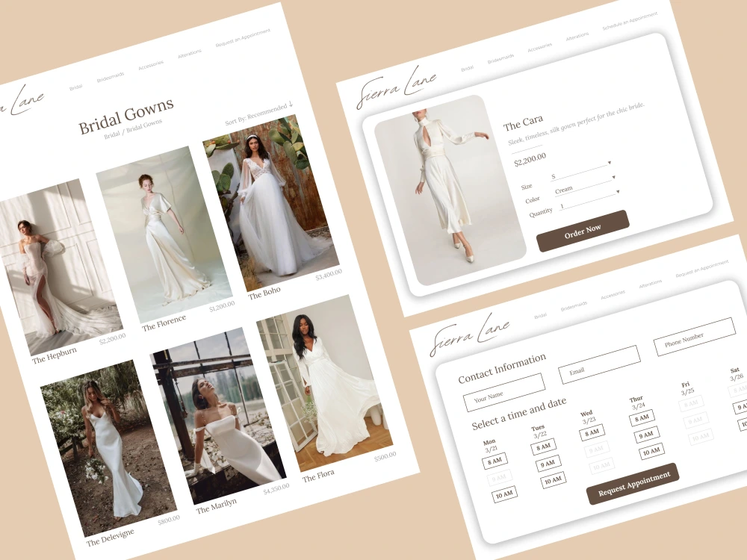The image size is (747, 560).
Task: Open The Boho gown photo
Action: 271,202
